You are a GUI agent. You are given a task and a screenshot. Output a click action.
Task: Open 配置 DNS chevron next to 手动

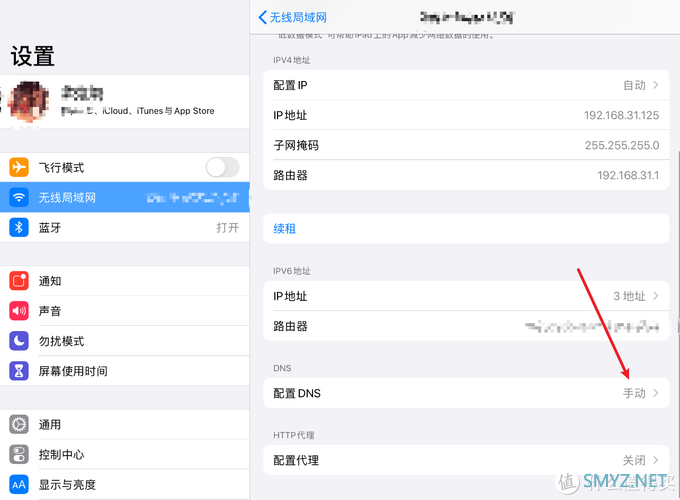tap(656, 393)
